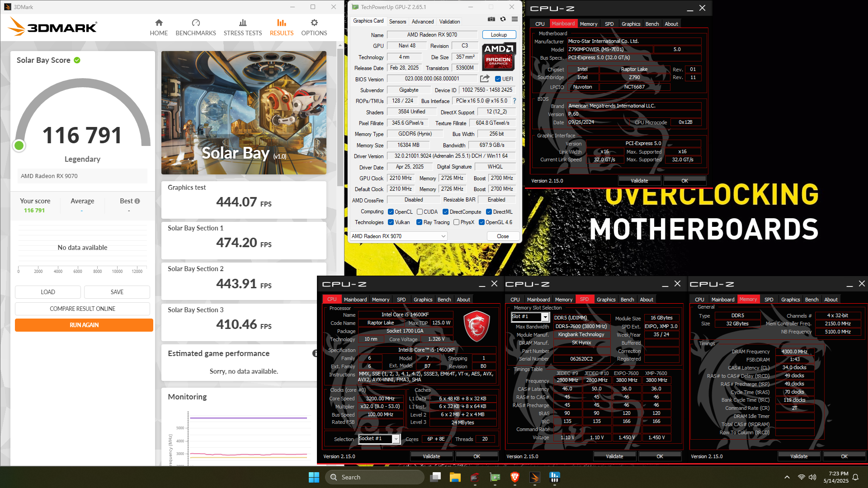The image size is (868, 488).
Task: Open File Explorer from the taskbar
Action: pos(455,477)
